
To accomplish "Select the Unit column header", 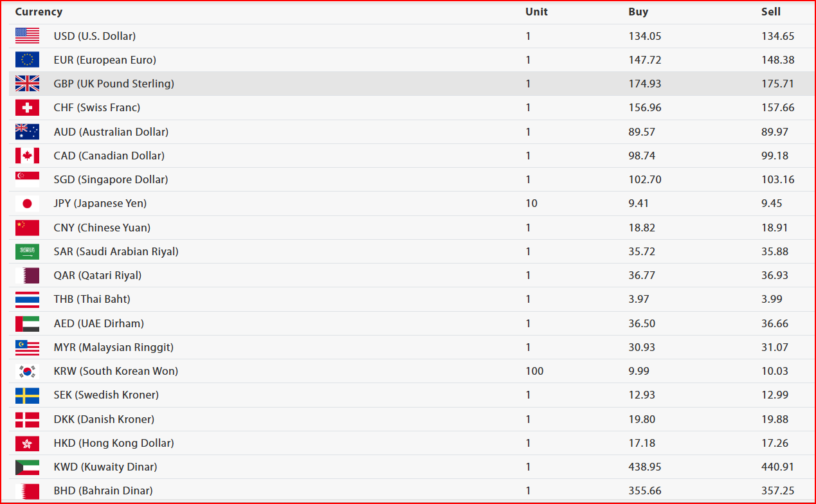I will pyautogui.click(x=536, y=12).
